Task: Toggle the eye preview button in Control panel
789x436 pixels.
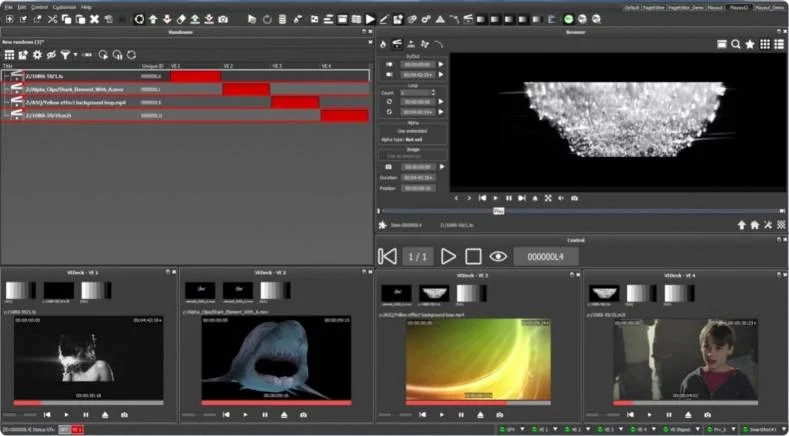Action: point(498,257)
